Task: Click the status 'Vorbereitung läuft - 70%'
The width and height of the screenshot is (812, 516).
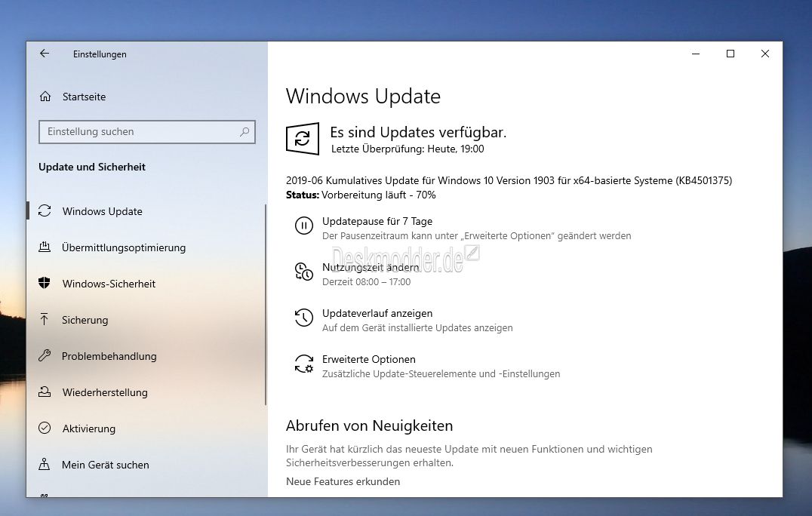Action: (x=379, y=195)
